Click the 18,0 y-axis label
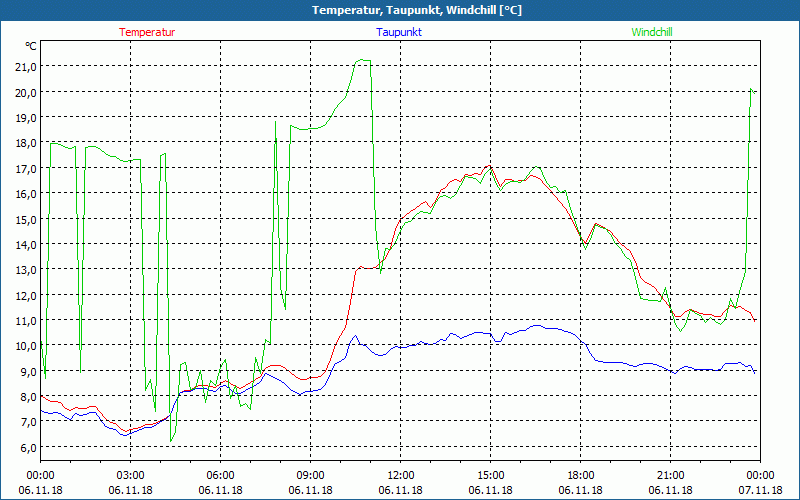 click(26, 143)
